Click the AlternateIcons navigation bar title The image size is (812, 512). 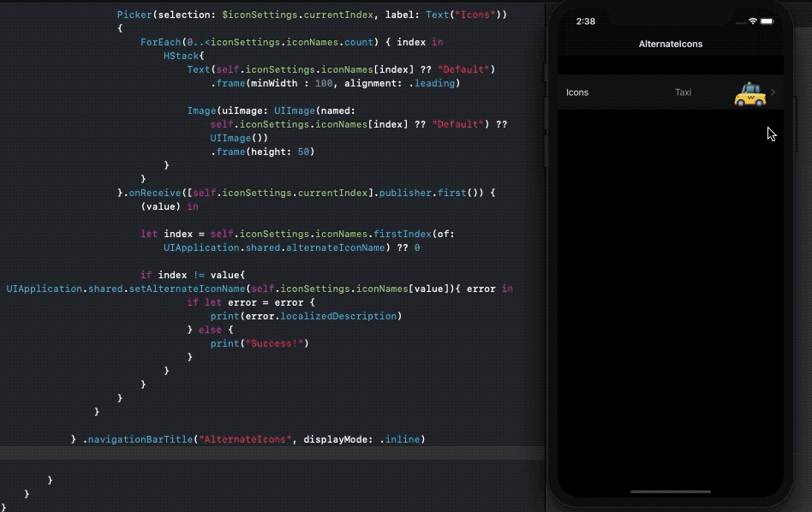(670, 43)
